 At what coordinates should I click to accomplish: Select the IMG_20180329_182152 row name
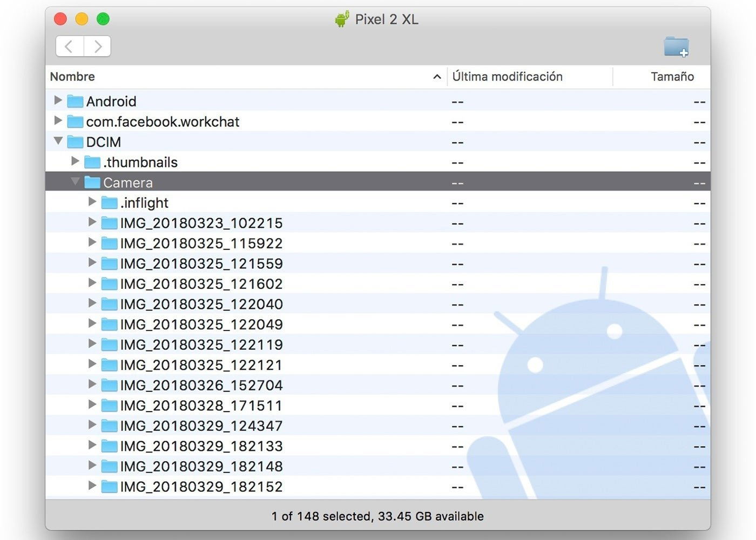click(201, 487)
